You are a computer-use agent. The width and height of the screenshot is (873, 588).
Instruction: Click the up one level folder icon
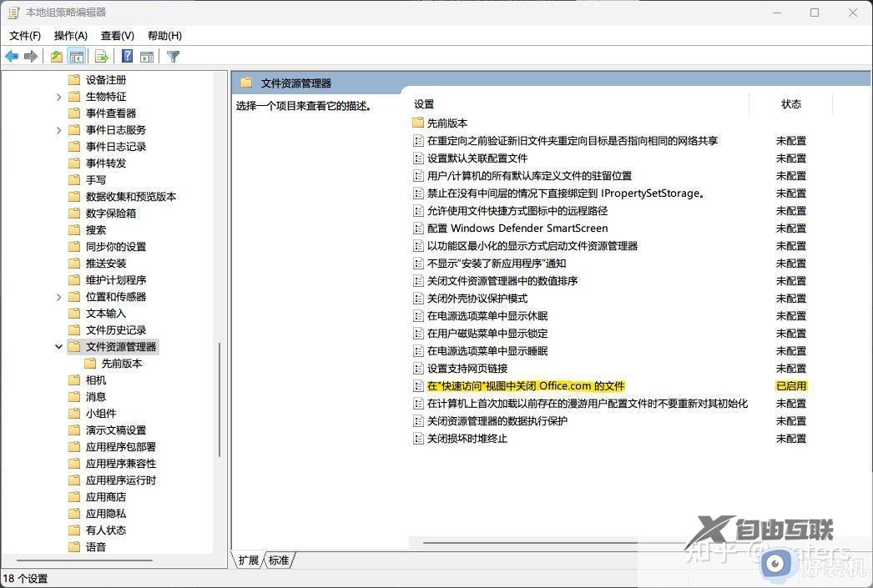55,56
